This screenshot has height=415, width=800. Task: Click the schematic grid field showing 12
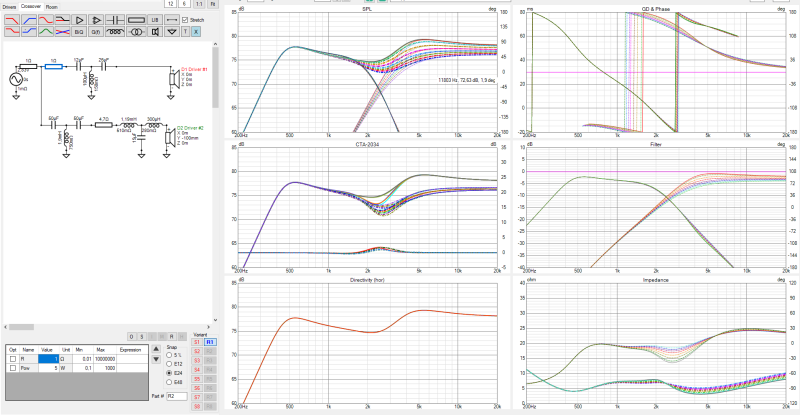(x=170, y=4)
